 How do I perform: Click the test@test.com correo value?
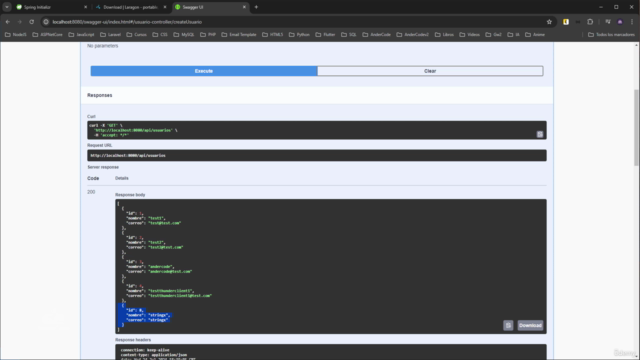pos(164,223)
